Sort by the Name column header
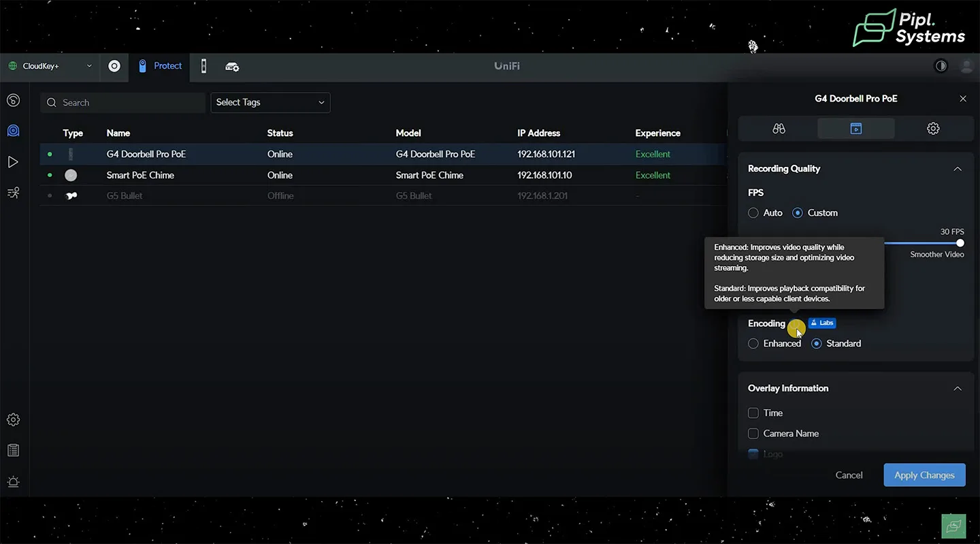 point(118,133)
